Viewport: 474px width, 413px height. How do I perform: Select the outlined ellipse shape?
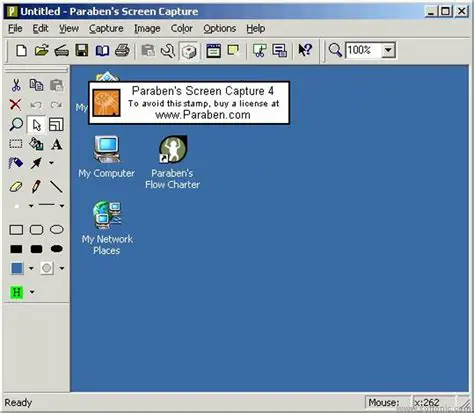point(57,230)
